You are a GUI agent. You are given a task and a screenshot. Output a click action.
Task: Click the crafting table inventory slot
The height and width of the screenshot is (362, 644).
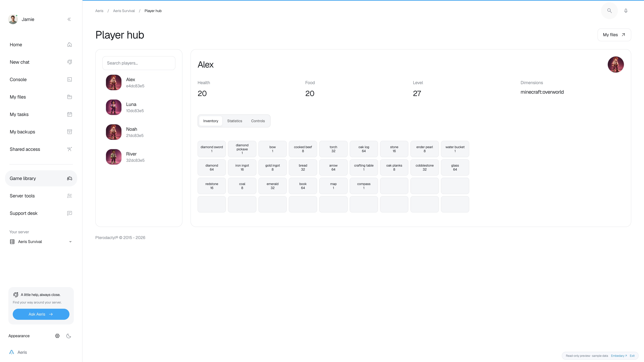tap(364, 167)
